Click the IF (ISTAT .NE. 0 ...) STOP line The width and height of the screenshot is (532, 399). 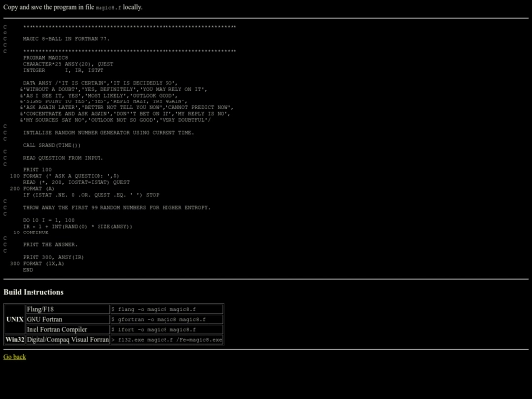(x=91, y=195)
